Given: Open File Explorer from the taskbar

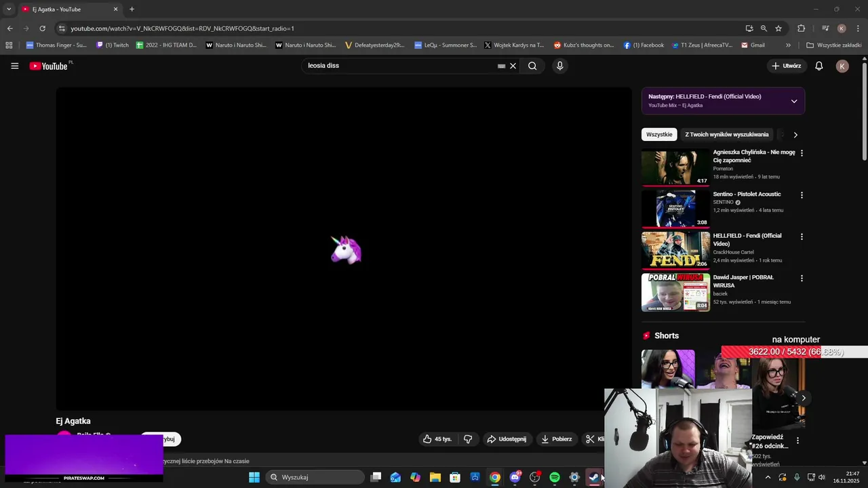Looking at the screenshot, I should 435,477.
